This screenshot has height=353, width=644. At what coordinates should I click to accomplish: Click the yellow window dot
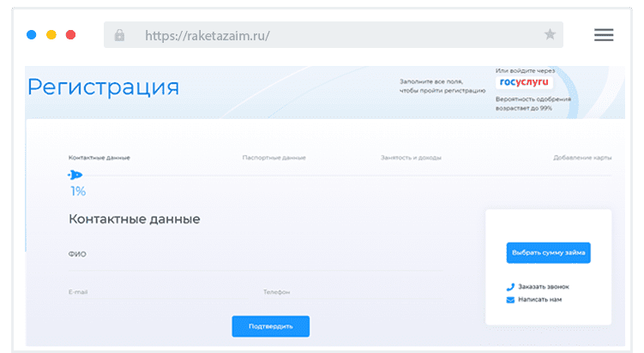(51, 35)
